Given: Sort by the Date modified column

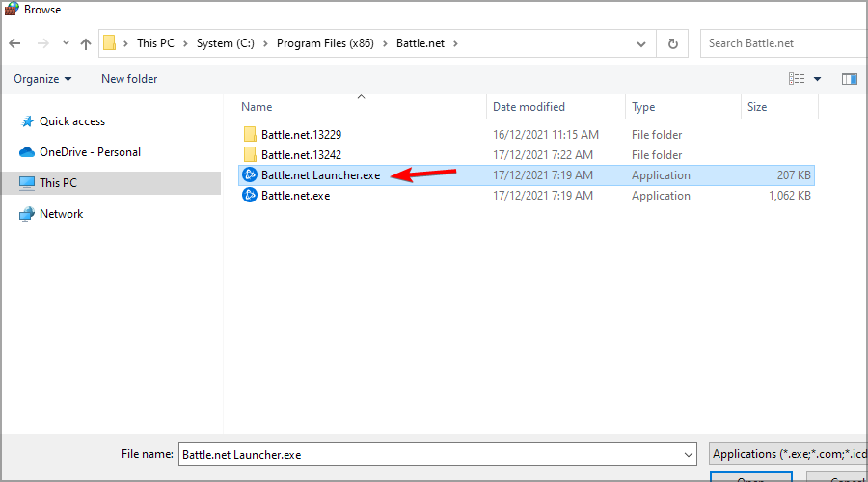Looking at the screenshot, I should click(x=529, y=107).
